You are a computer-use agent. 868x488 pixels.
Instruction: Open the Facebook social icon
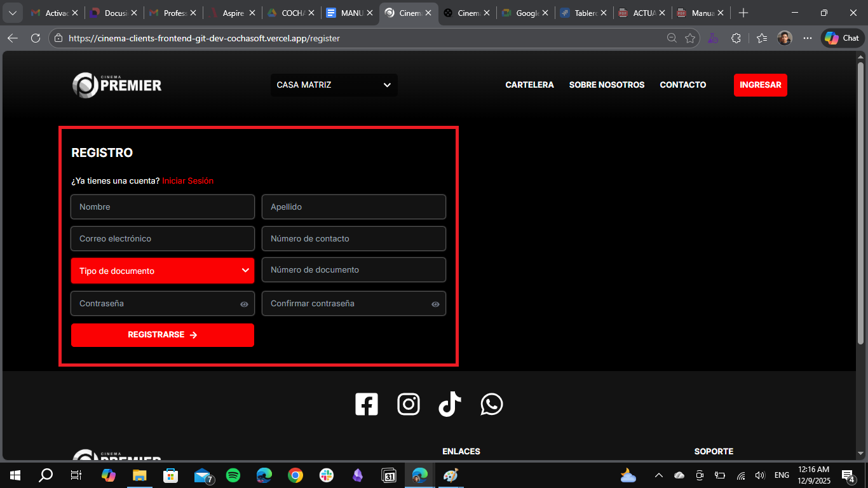(x=367, y=403)
